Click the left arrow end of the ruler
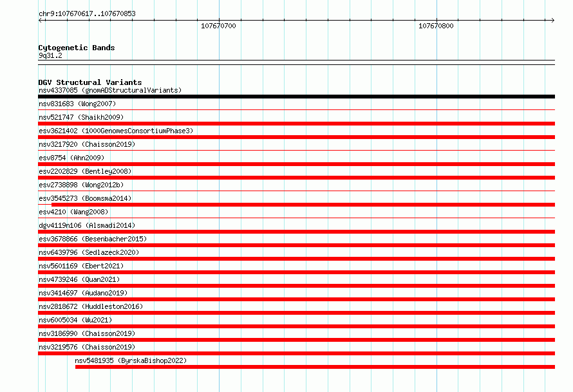Screen dimensions: 573x392 40,20
